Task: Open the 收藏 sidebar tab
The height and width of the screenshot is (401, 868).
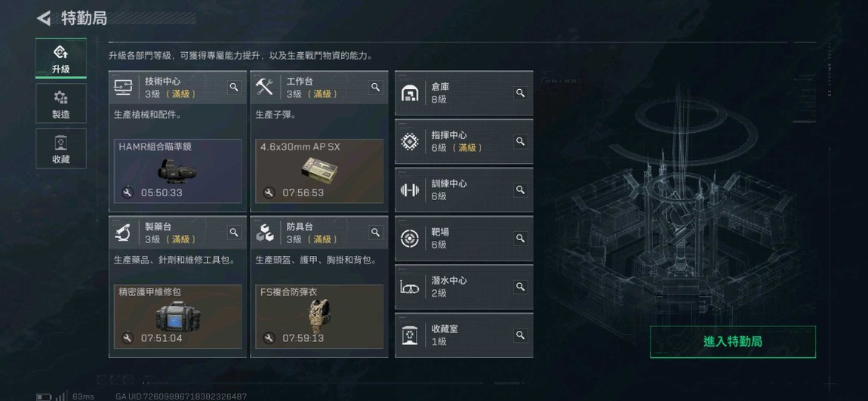Action: 61,149
